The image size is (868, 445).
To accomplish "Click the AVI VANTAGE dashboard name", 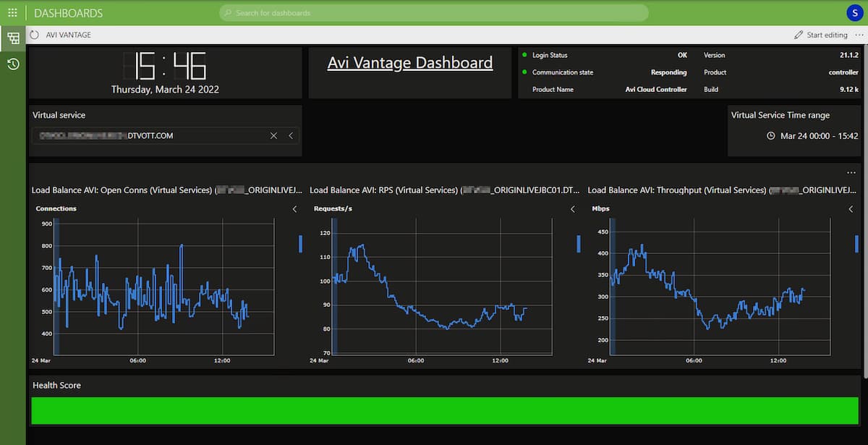I will click(x=69, y=35).
